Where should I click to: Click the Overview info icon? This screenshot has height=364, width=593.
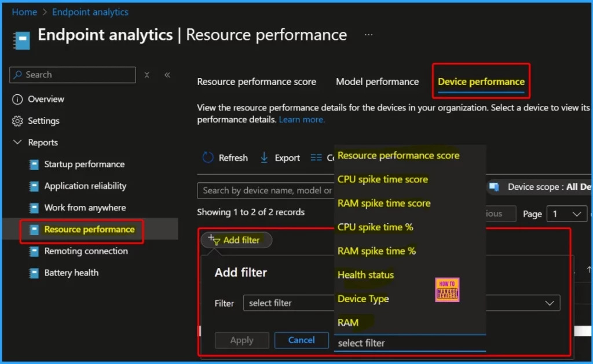point(17,100)
